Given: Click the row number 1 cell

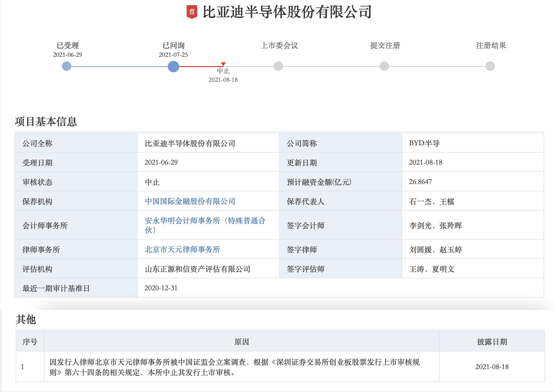Looking at the screenshot, I should (x=30, y=367).
